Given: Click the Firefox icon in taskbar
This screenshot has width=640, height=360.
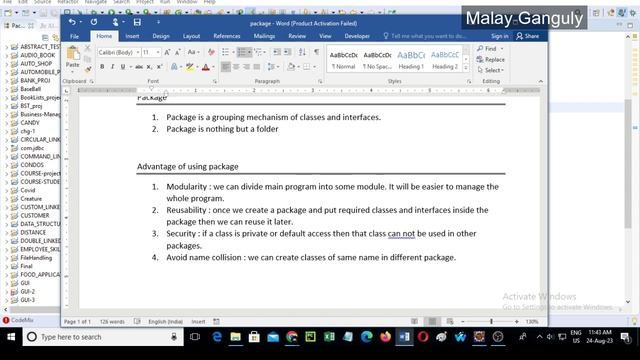Looking at the screenshot, I should [385, 337].
